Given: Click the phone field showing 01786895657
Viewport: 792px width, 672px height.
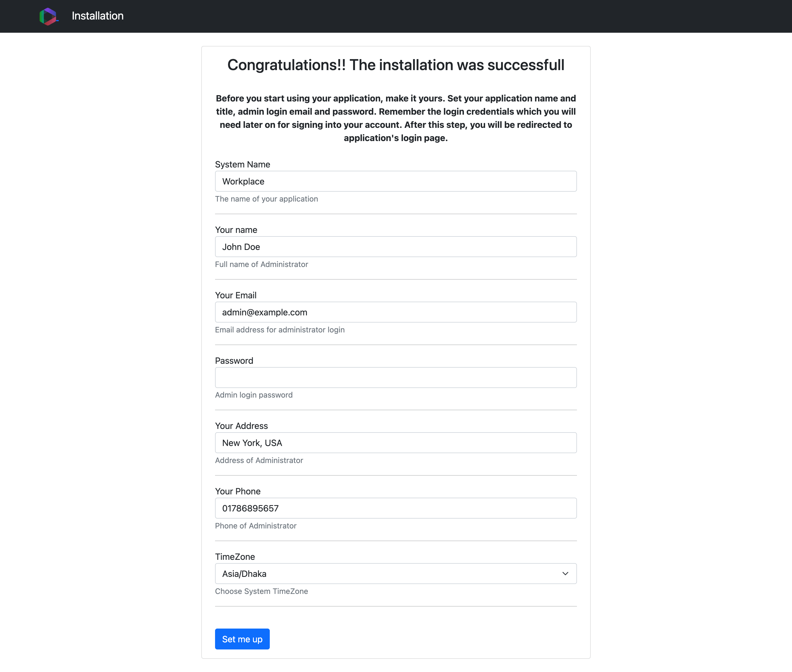Looking at the screenshot, I should click(395, 508).
